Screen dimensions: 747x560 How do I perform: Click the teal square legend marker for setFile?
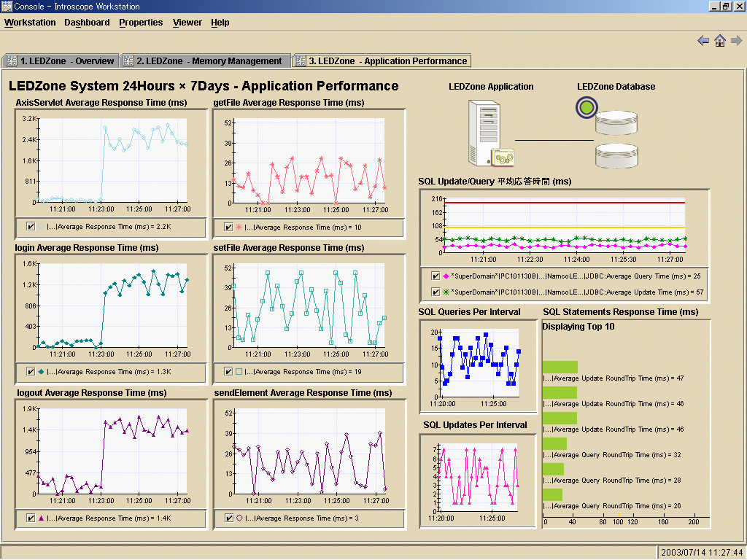239,371
